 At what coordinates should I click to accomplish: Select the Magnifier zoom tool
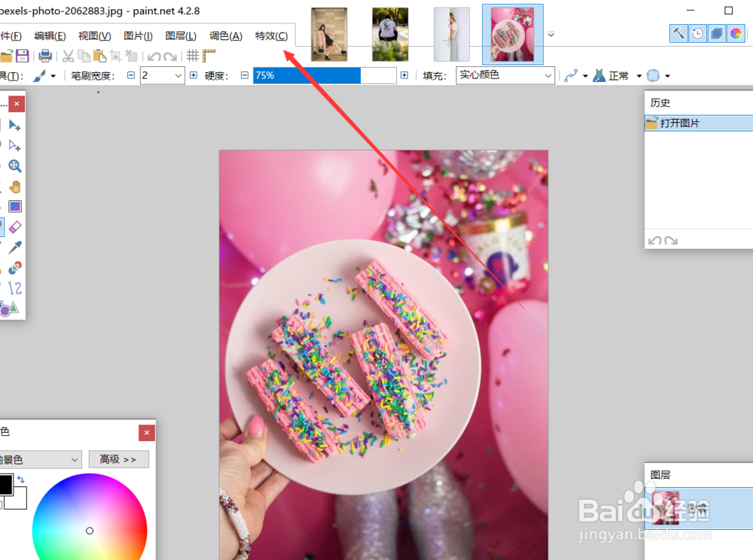click(15, 166)
